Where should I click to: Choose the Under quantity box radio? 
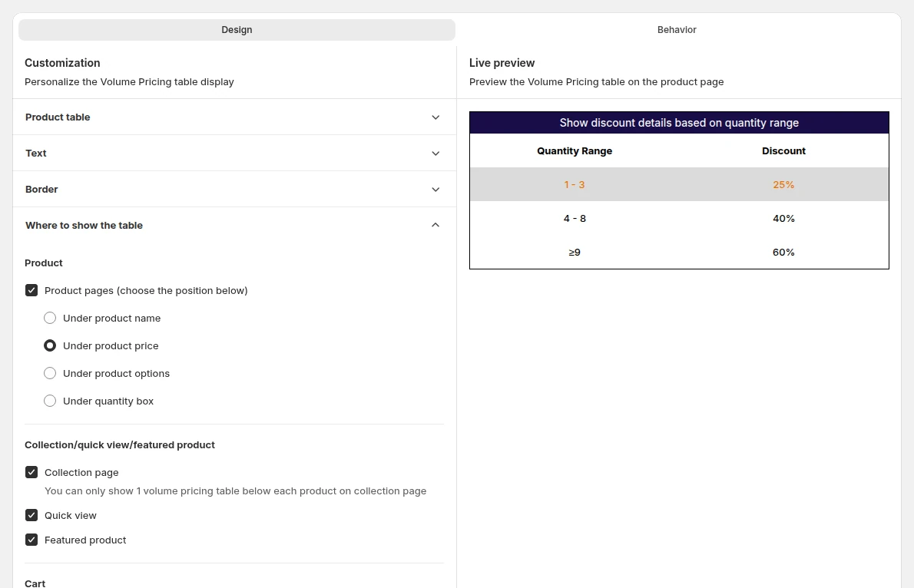pos(50,401)
